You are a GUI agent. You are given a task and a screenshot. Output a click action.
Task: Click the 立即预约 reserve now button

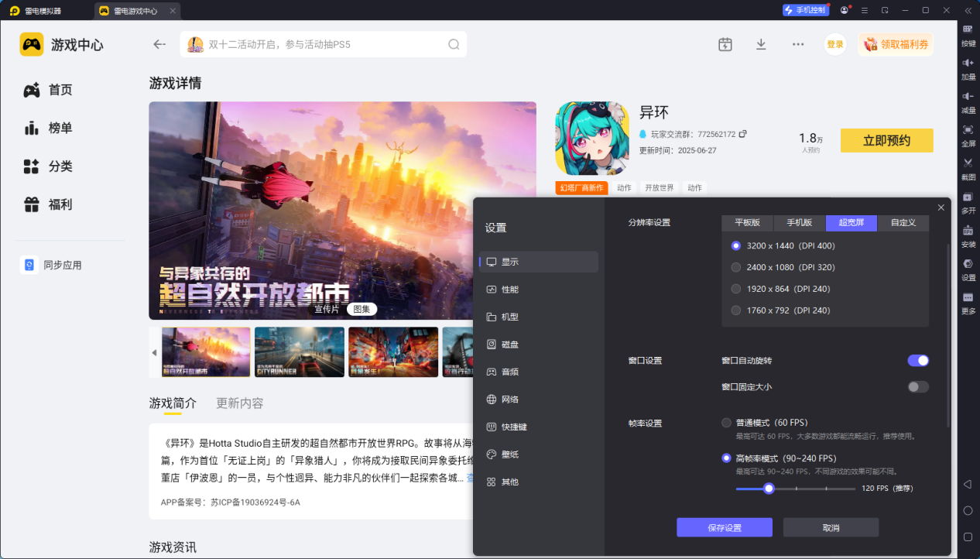pyautogui.click(x=886, y=140)
